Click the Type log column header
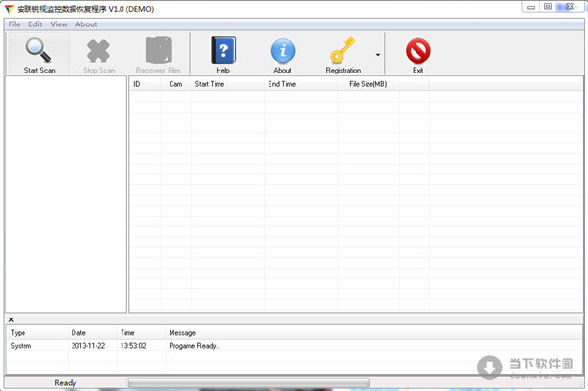This screenshot has width=588, height=391. coord(37,333)
